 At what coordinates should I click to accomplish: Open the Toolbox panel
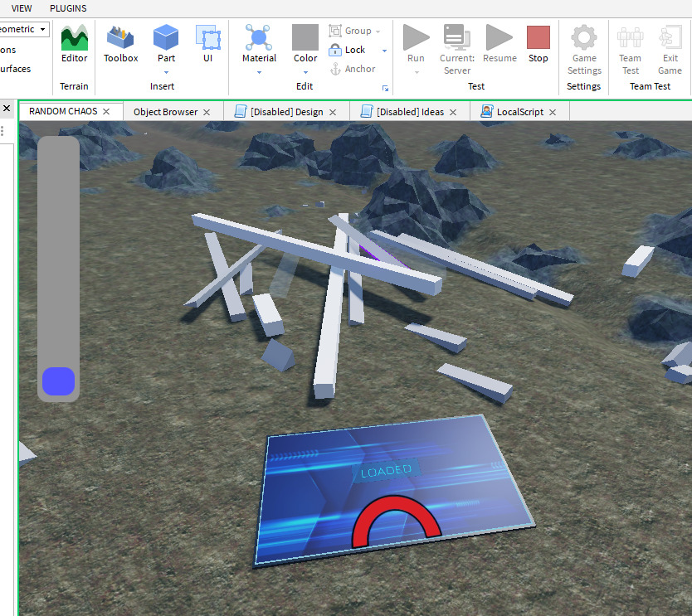[x=121, y=44]
